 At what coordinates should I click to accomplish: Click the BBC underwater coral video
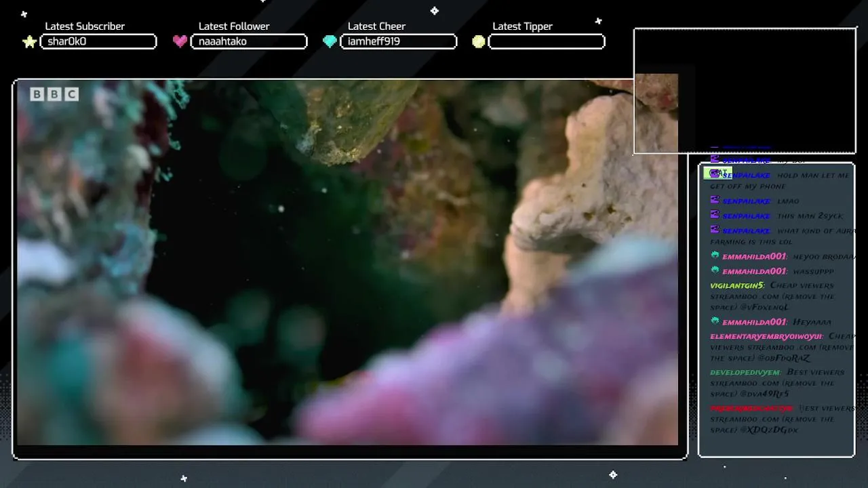(347, 263)
